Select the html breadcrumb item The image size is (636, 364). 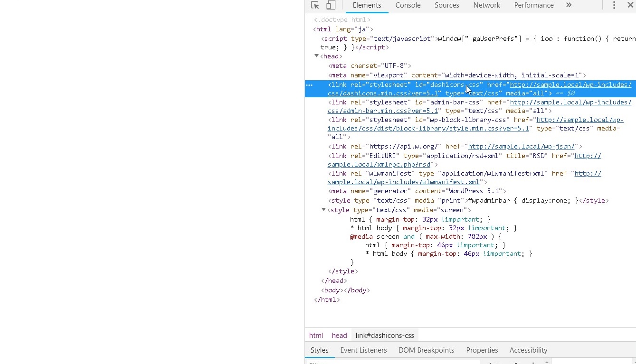coord(316,335)
